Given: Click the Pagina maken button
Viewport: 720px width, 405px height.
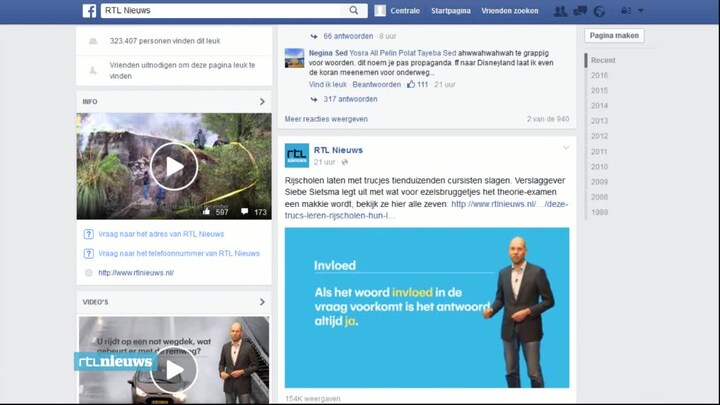Looking at the screenshot, I should (x=614, y=35).
